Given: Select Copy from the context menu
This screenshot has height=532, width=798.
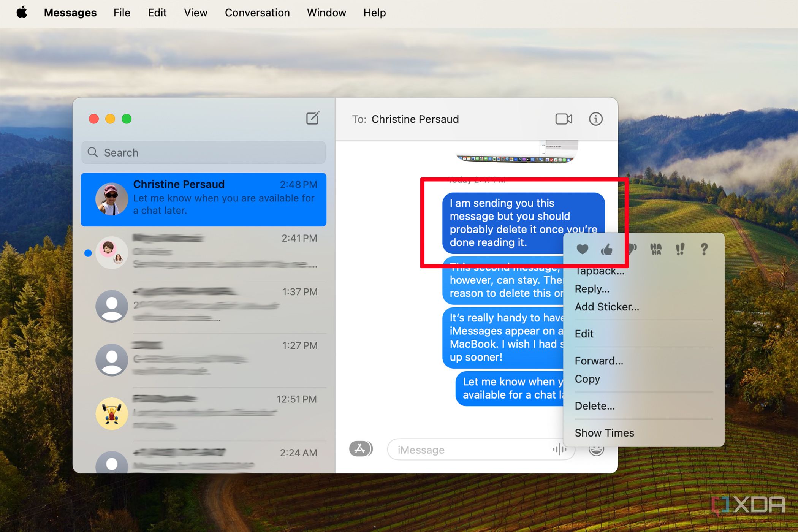Looking at the screenshot, I should [587, 378].
